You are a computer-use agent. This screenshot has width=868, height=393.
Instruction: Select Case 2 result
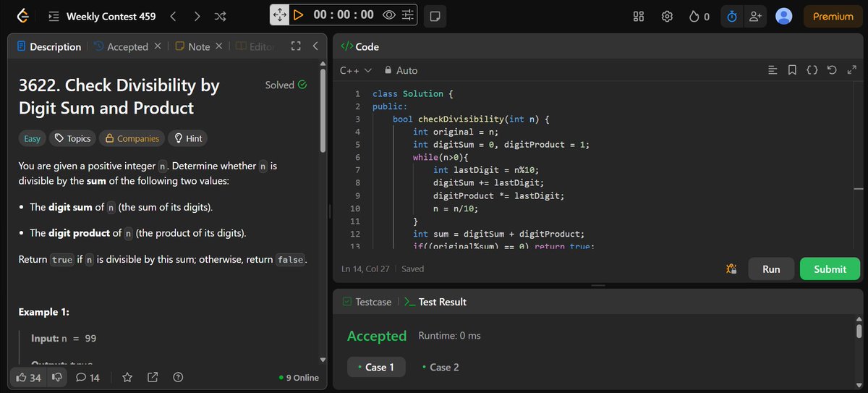pyautogui.click(x=441, y=367)
